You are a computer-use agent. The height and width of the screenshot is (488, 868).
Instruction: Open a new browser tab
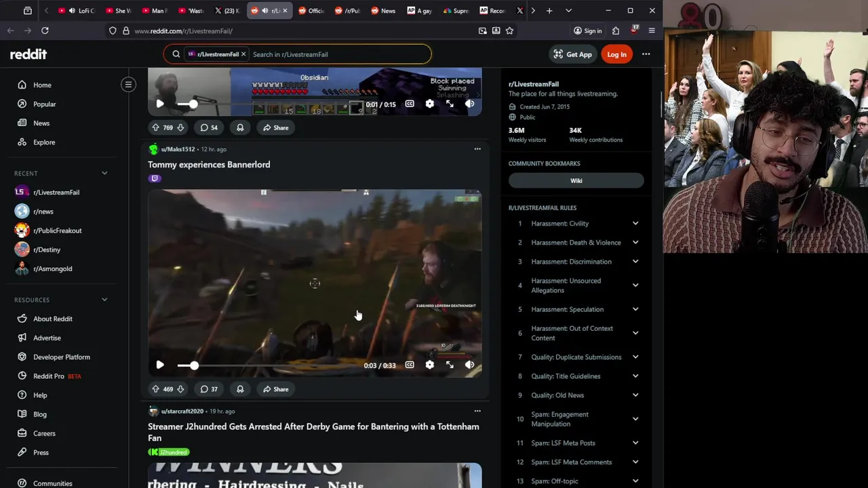(549, 11)
